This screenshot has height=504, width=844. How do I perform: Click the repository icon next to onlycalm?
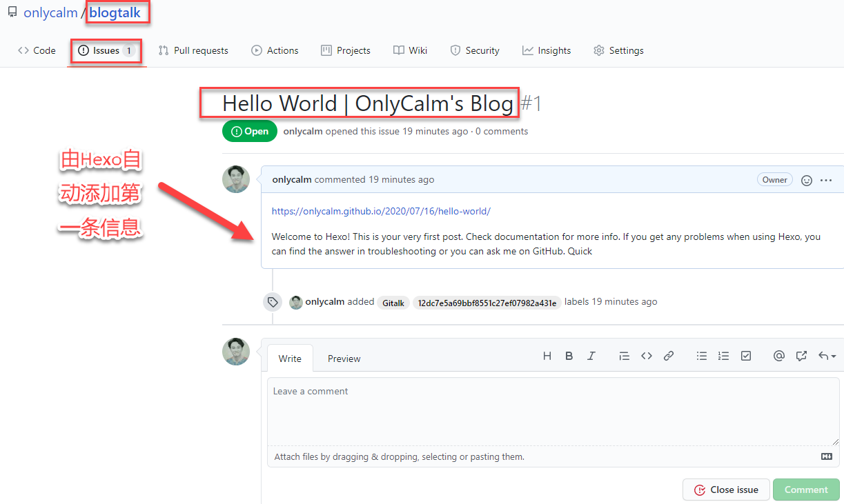(x=12, y=12)
